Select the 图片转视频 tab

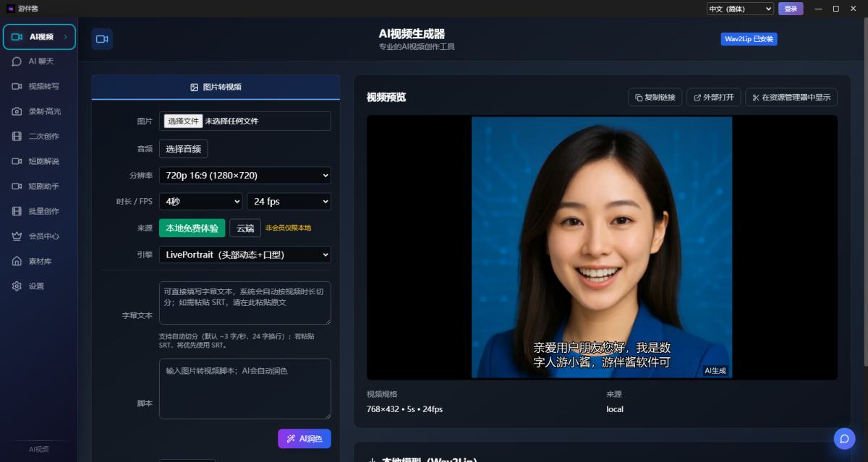(216, 87)
